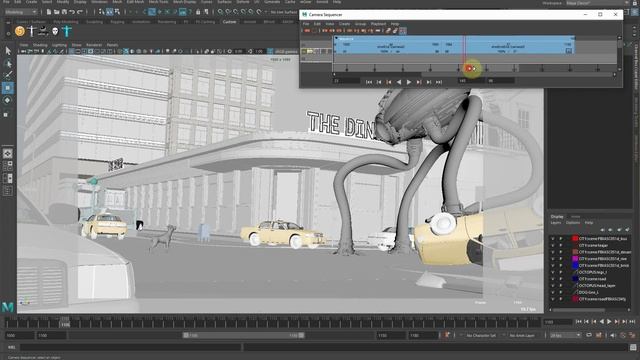Screen dimensions: 640x360
Task: Go to range start on the main playback controls
Action: pos(579,322)
